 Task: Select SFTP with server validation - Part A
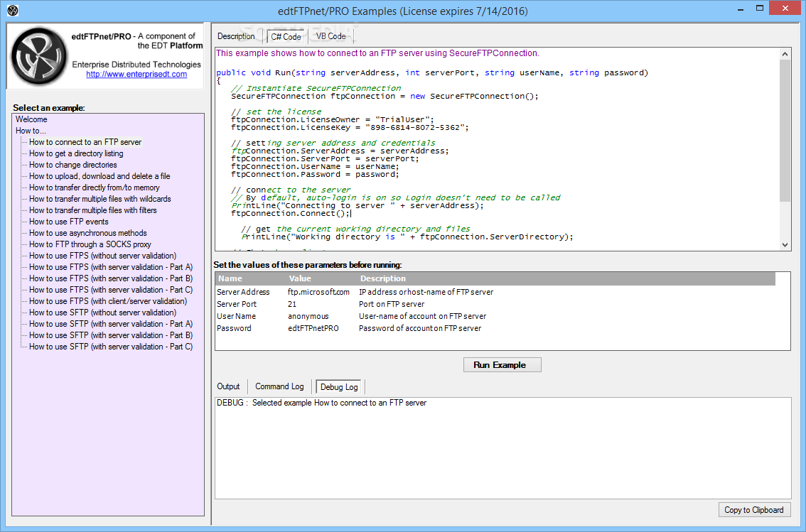coord(111,324)
